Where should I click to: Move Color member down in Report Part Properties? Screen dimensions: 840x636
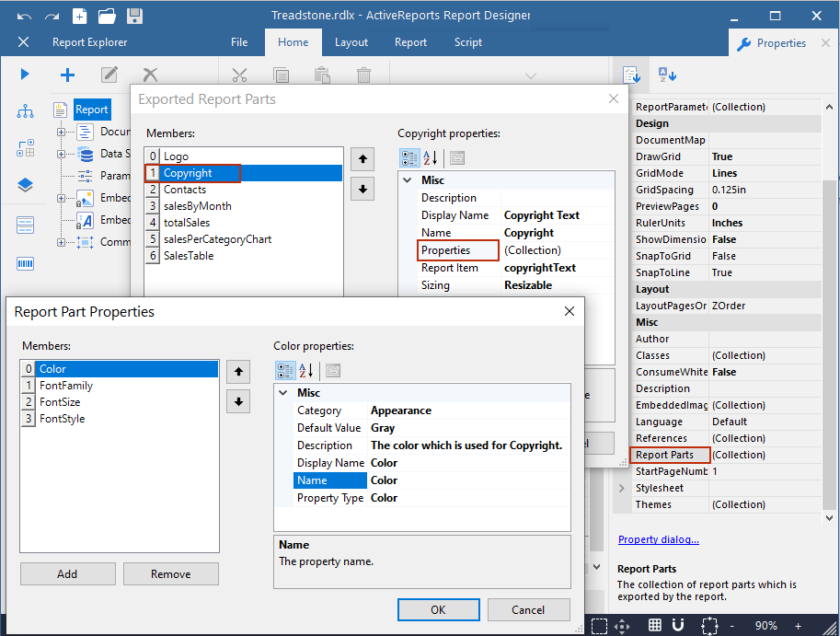(238, 402)
